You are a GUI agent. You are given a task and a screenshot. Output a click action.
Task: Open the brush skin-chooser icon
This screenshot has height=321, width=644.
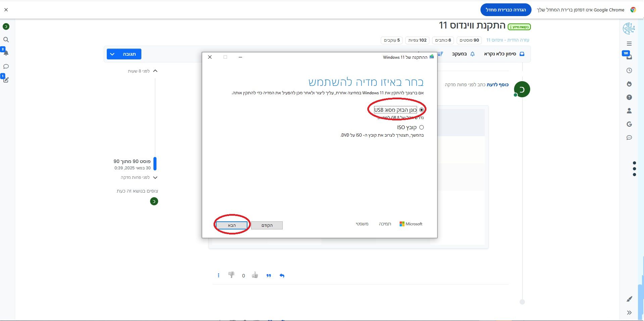click(629, 299)
